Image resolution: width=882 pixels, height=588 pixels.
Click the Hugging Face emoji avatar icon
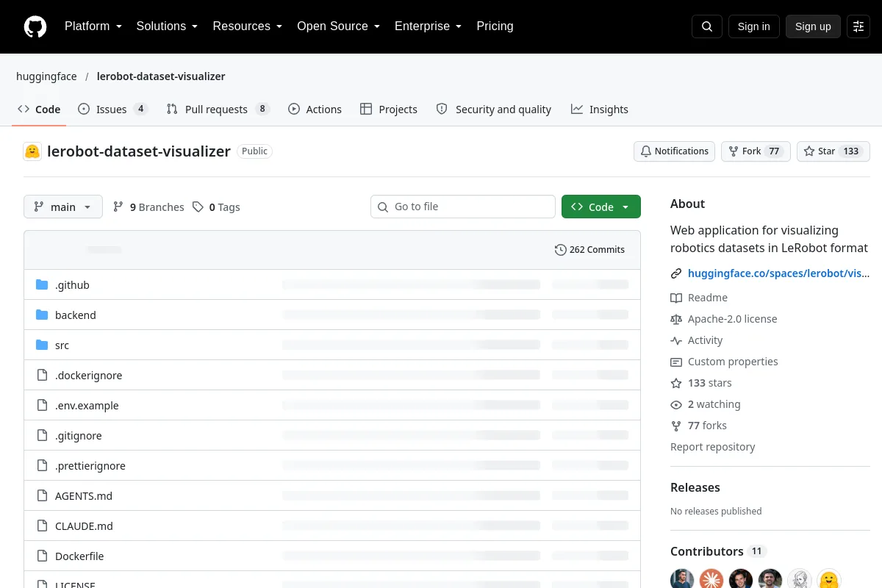coord(32,151)
